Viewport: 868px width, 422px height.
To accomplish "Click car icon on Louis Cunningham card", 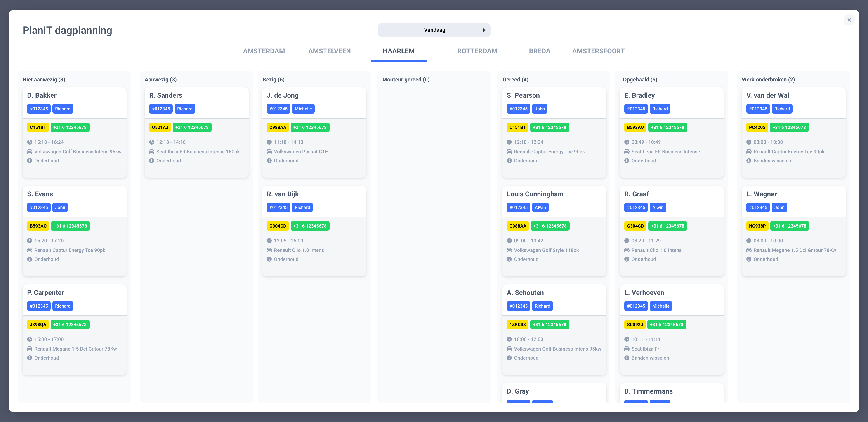I will tap(509, 250).
